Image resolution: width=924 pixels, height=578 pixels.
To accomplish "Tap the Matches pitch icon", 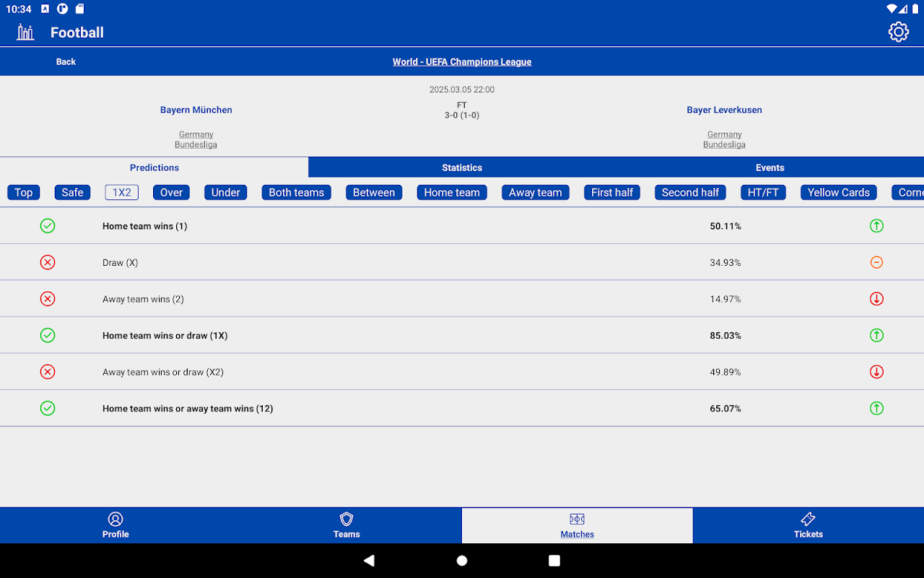I will (x=577, y=519).
